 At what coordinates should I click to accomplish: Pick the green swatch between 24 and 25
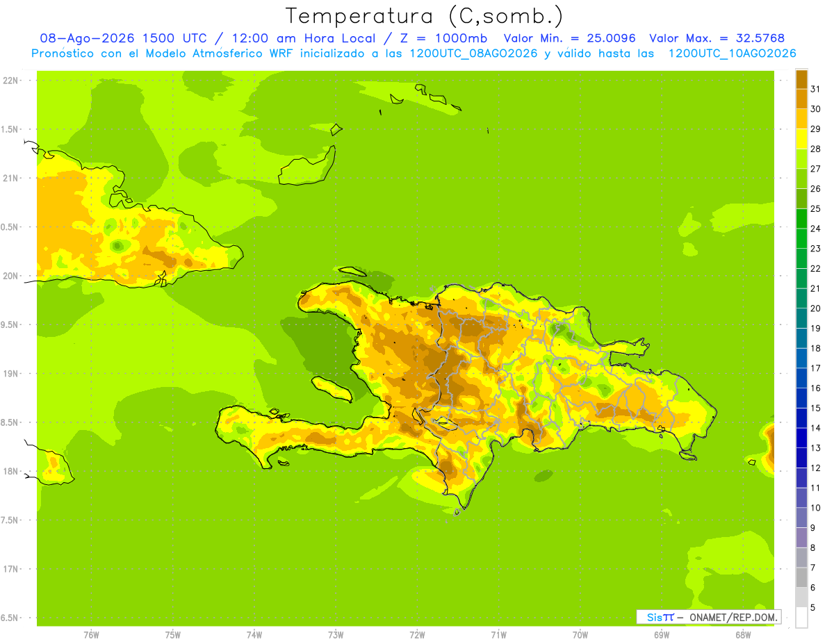pos(801,218)
